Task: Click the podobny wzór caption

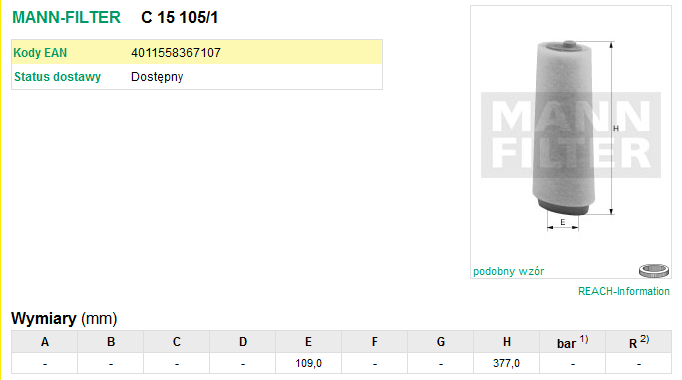Action: (508, 271)
